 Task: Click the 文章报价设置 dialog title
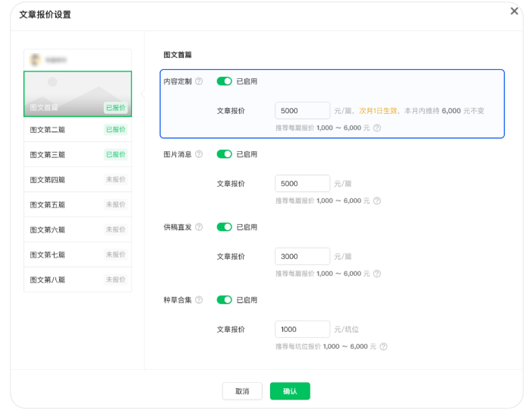coord(45,14)
